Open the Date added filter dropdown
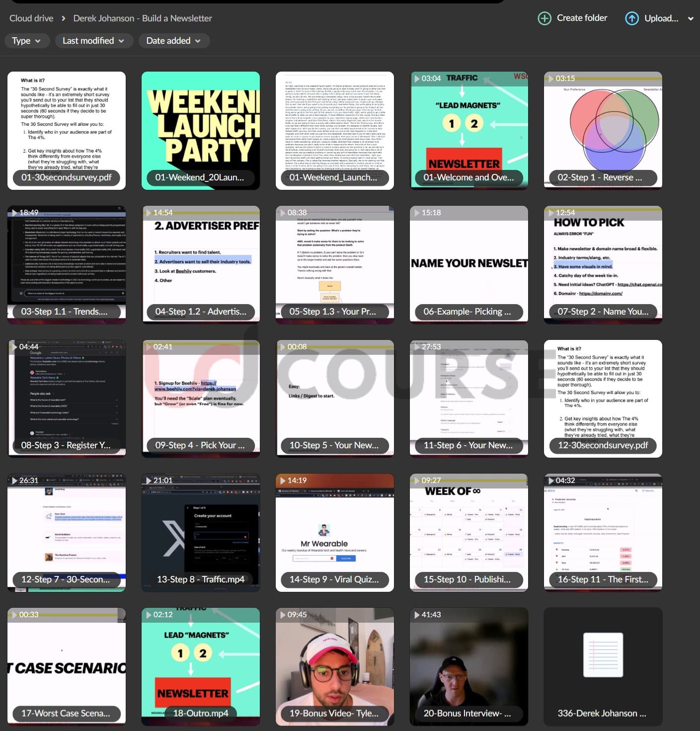700x731 pixels. [x=173, y=41]
